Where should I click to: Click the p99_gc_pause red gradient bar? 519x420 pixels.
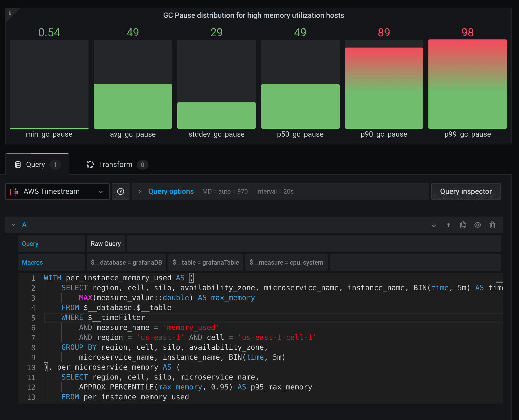467,84
